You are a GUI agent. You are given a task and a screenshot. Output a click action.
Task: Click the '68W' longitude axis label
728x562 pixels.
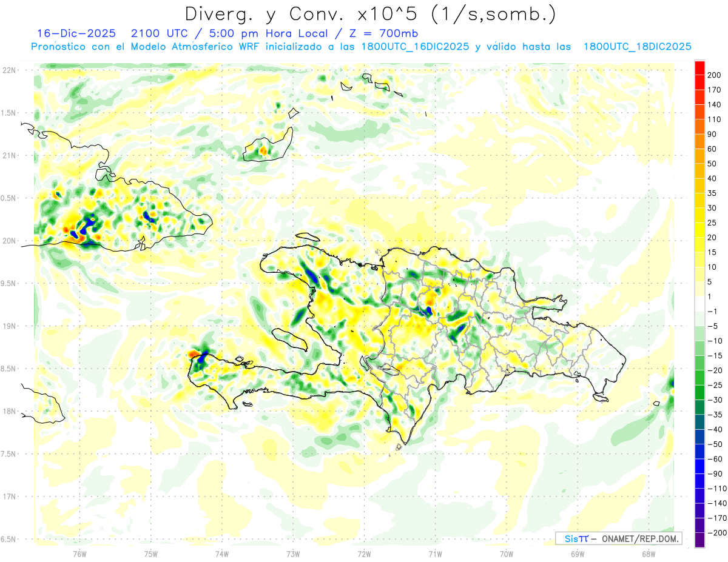649,554
